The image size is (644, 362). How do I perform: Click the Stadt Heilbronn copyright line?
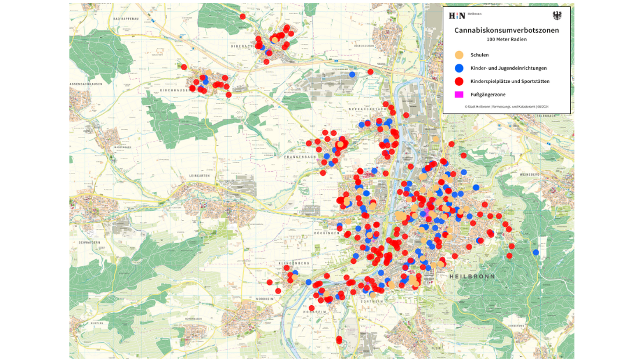click(x=506, y=107)
